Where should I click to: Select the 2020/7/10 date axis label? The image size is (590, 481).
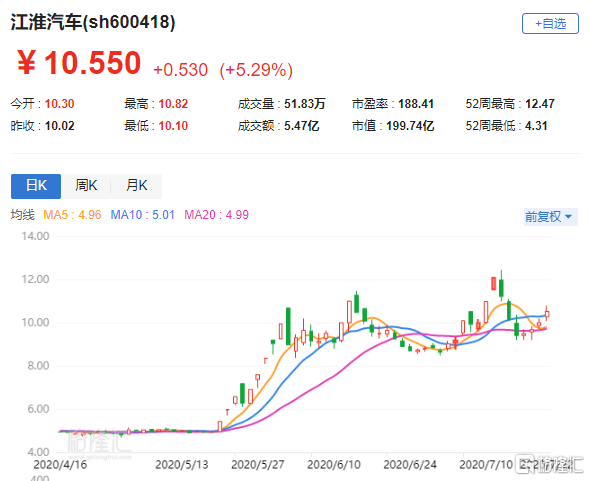pyautogui.click(x=486, y=465)
